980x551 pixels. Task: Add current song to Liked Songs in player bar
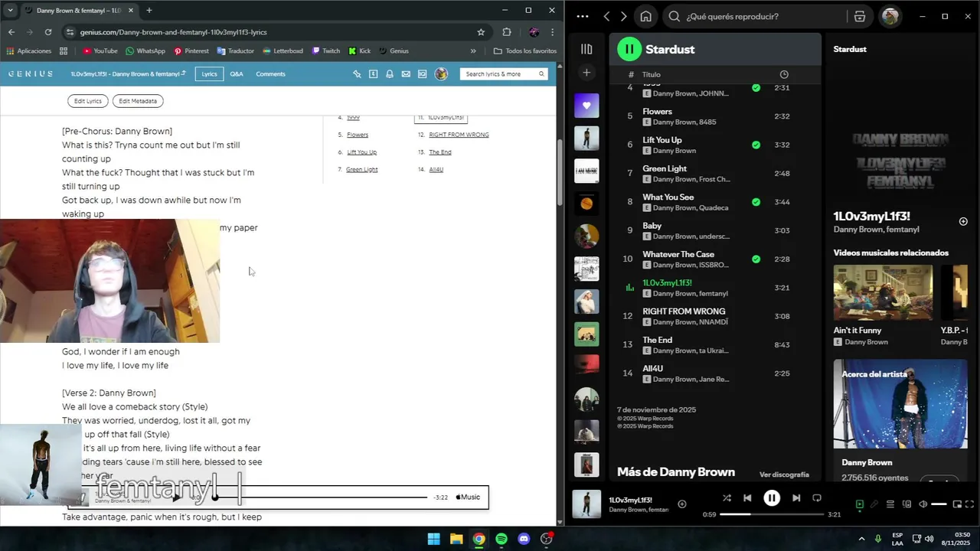coord(682,504)
